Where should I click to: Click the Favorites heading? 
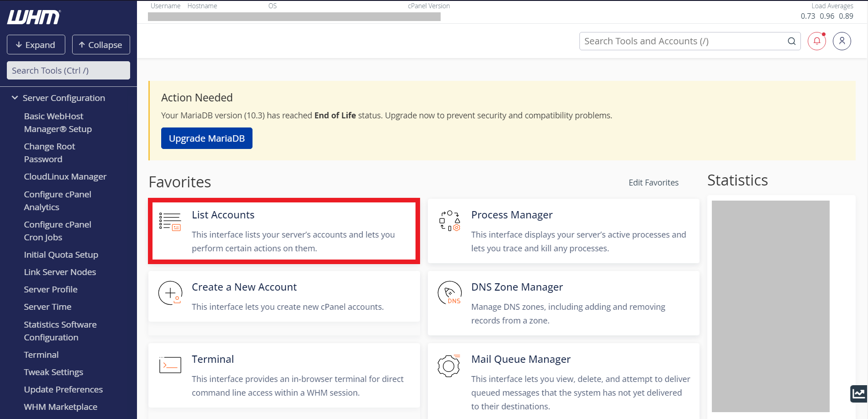(x=180, y=182)
